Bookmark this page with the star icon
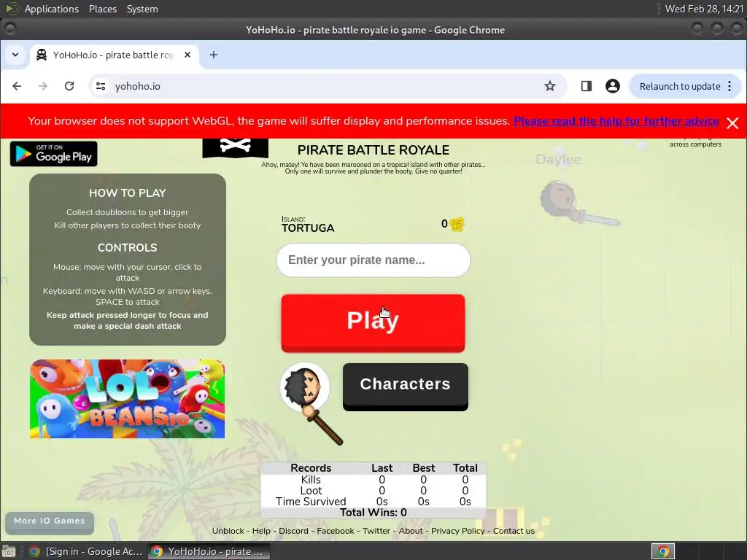The height and width of the screenshot is (560, 747). click(550, 86)
